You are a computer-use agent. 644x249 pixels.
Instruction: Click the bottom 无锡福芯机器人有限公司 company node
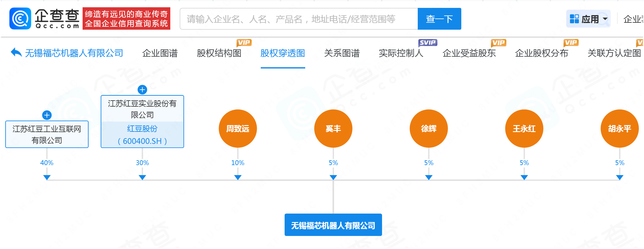(x=333, y=225)
